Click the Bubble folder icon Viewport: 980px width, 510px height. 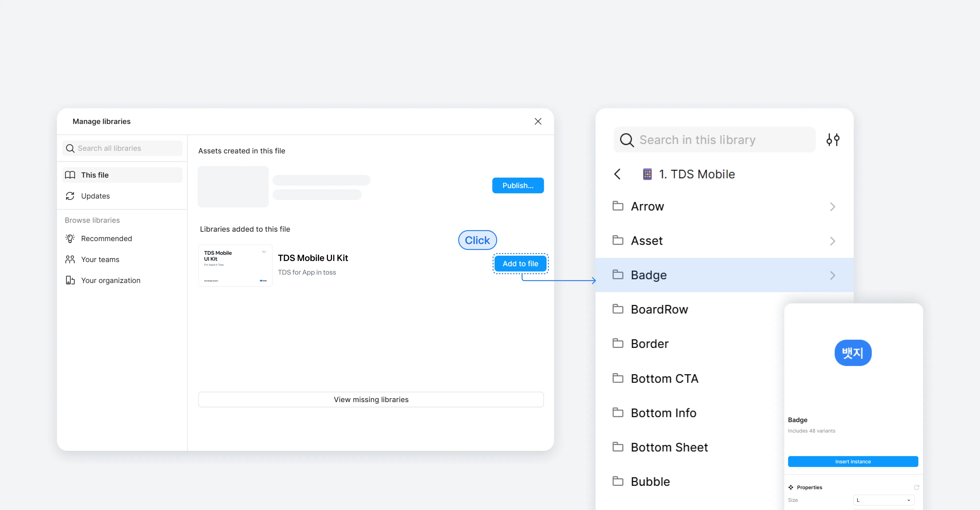(618, 481)
